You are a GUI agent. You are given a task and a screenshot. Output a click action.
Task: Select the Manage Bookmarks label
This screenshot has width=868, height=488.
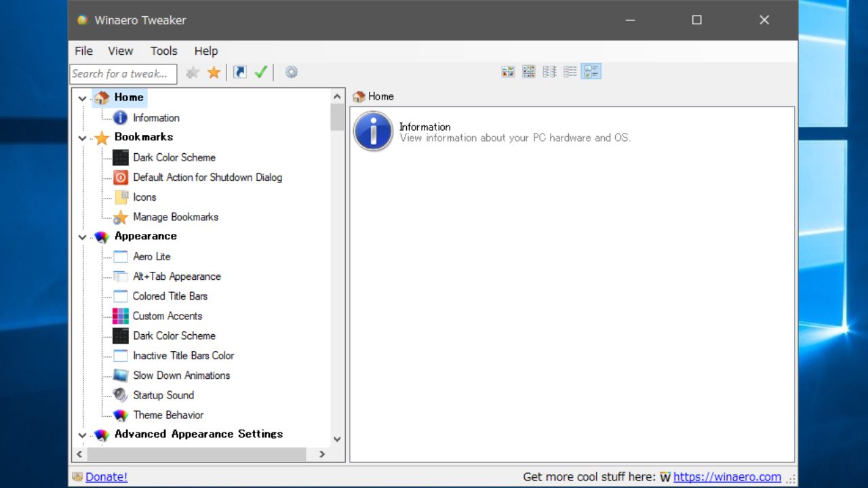pyautogui.click(x=176, y=218)
